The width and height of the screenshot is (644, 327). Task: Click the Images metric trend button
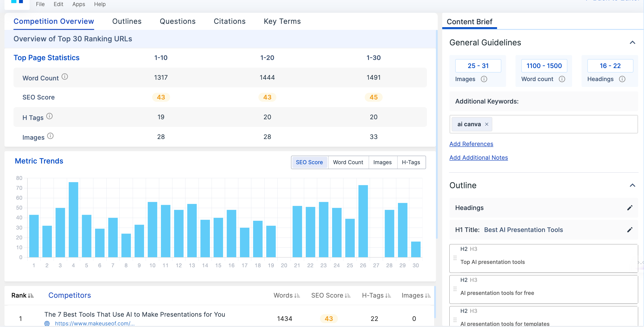[x=382, y=163]
